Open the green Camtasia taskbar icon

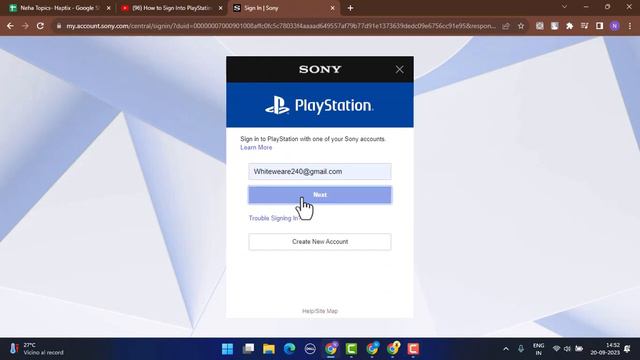(x=351, y=349)
